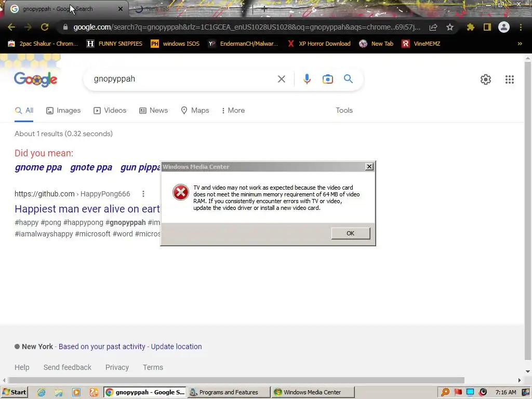Open the media player quick launch icon
The width and height of the screenshot is (532, 399).
76,393
